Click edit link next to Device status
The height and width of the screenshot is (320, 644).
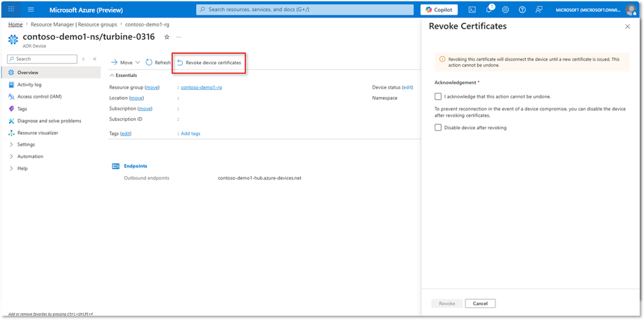click(x=407, y=87)
